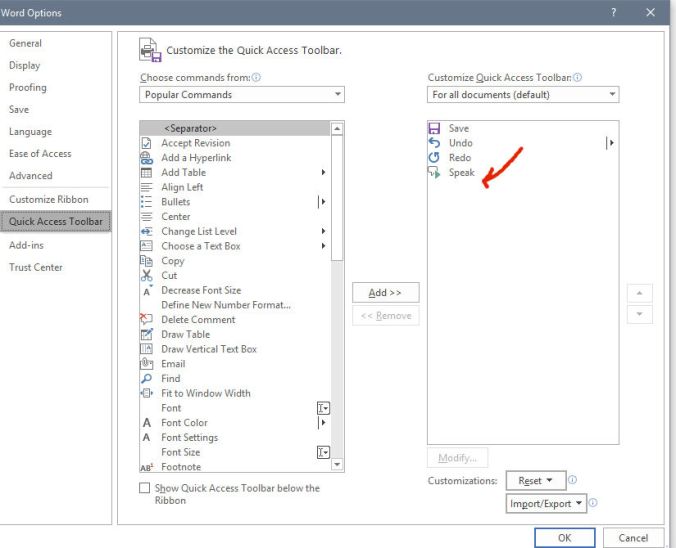Image resolution: width=676 pixels, height=548 pixels.
Task: Switch to the Customize Ribbon category
Action: (x=48, y=199)
